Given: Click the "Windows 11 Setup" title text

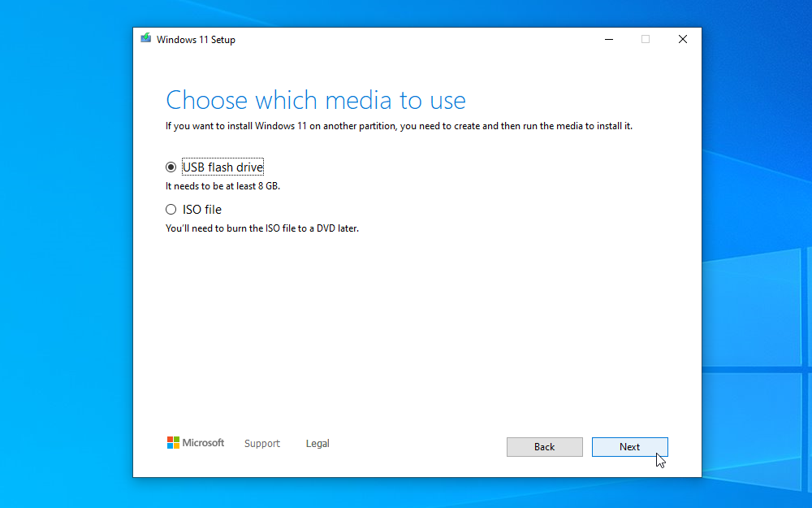Looking at the screenshot, I should click(196, 39).
